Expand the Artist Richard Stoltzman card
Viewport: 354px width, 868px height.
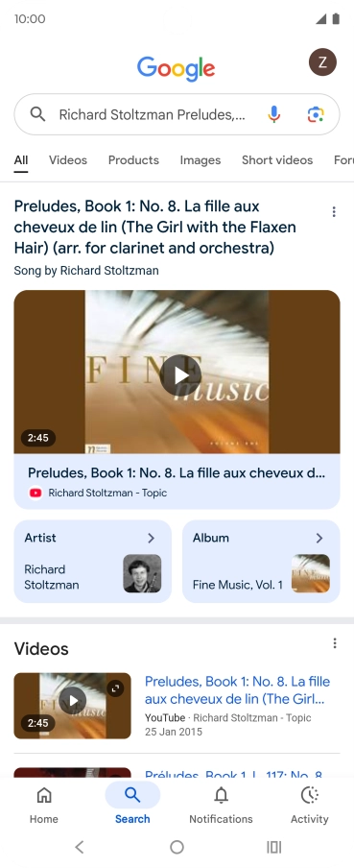92,561
